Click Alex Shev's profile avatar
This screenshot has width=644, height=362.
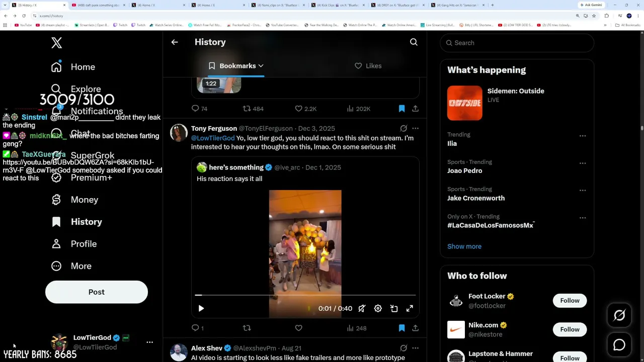click(179, 352)
